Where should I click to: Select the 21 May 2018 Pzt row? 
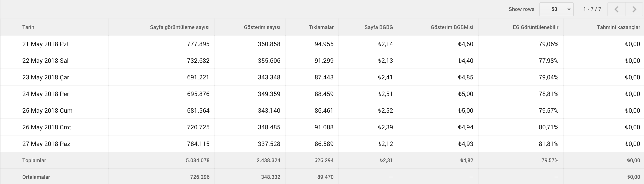point(322,44)
